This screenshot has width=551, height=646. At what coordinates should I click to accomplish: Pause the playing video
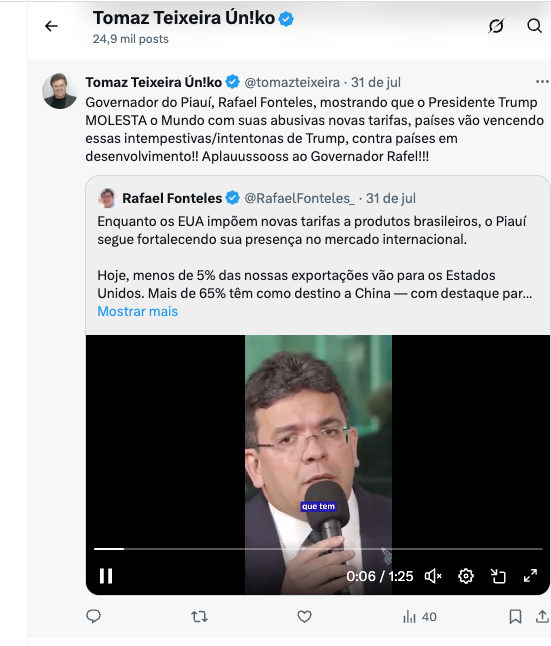(106, 576)
